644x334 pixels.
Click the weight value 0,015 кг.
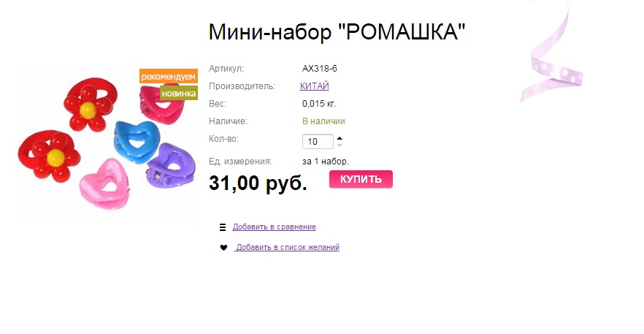click(318, 104)
